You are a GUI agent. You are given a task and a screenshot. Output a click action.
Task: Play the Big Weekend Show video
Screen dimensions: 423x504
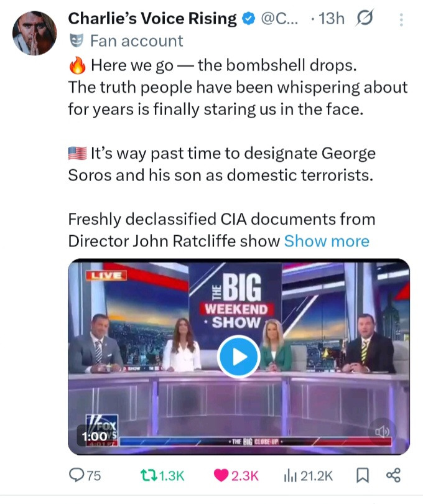(x=238, y=357)
